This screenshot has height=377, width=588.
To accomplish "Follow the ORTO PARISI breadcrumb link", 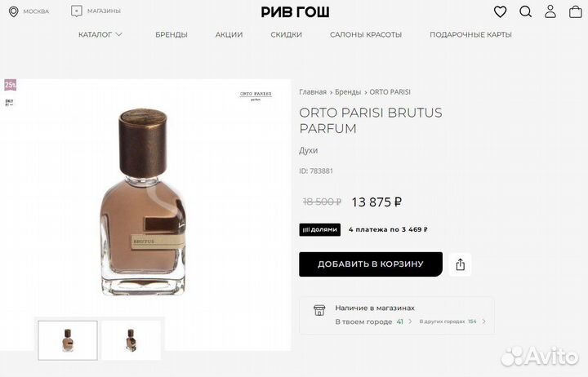I will [390, 92].
